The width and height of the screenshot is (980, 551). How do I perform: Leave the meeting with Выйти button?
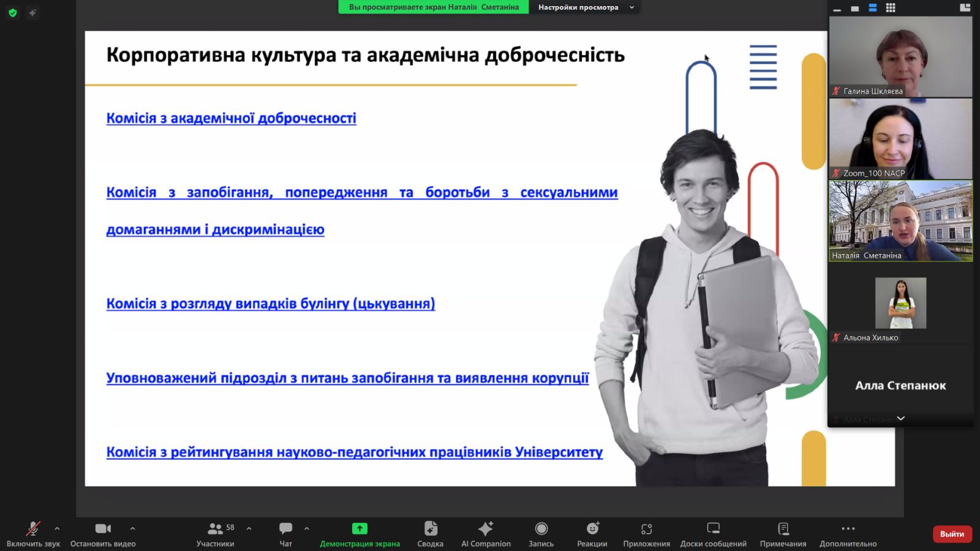952,534
